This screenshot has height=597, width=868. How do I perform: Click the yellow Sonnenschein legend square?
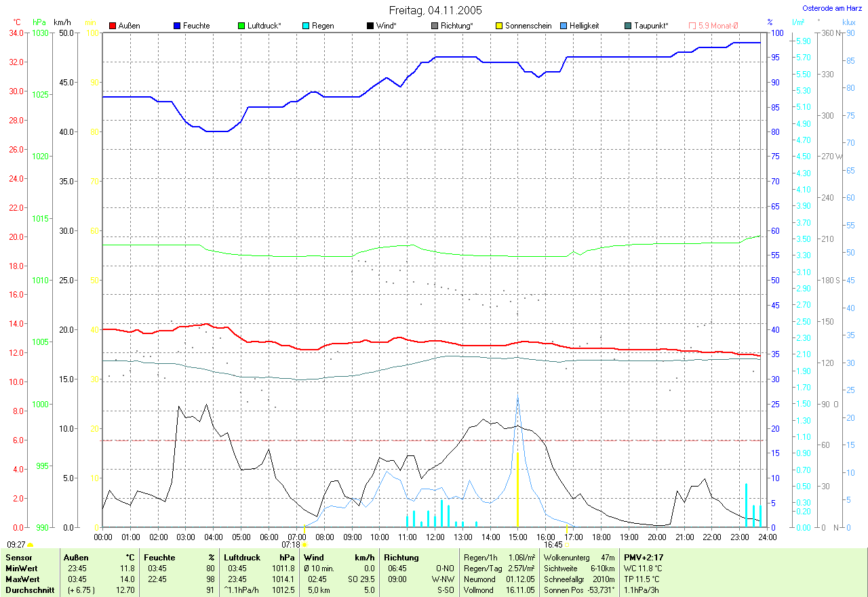pyautogui.click(x=499, y=26)
